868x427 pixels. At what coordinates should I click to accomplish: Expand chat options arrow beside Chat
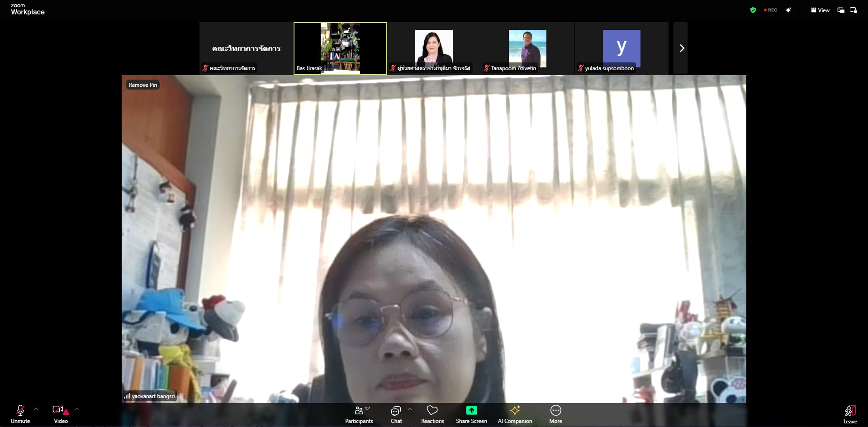[x=410, y=409]
